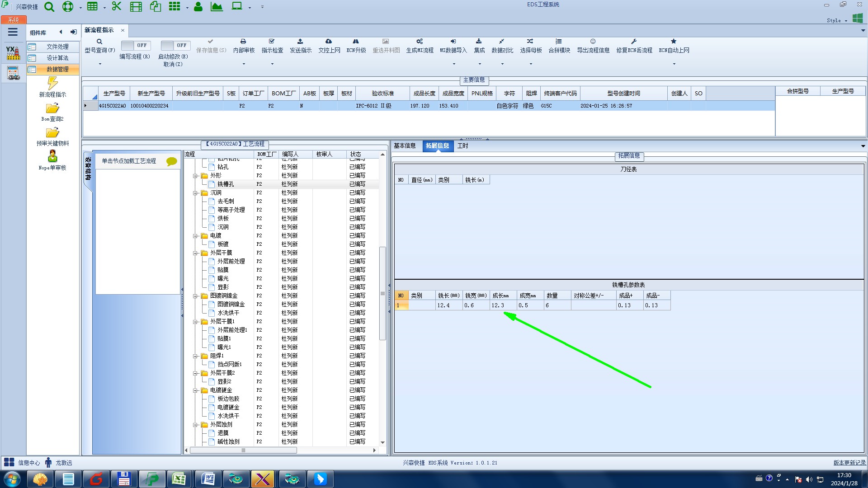Click 生成MI流程 gears icon

pyautogui.click(x=420, y=42)
